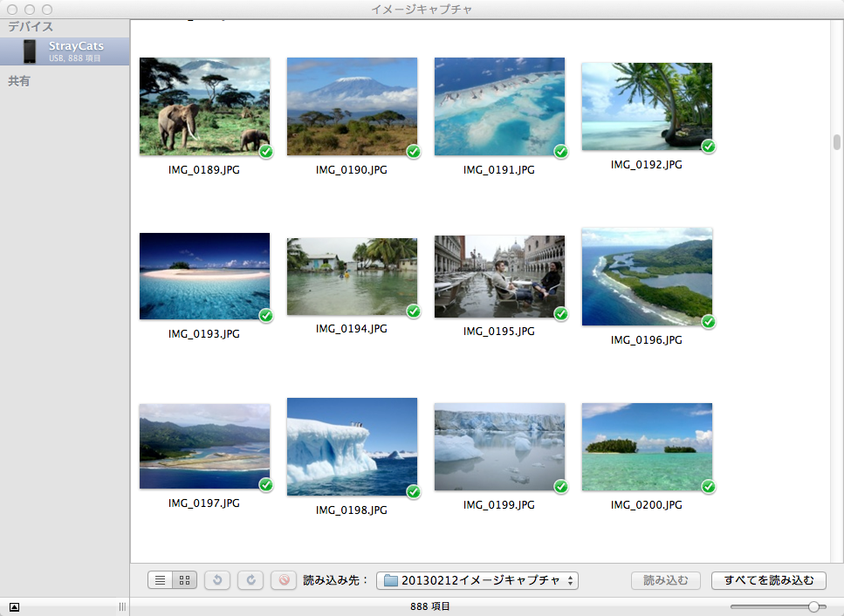Select the StrayCats iPhone device icon
The width and height of the screenshot is (844, 616).
[30, 51]
